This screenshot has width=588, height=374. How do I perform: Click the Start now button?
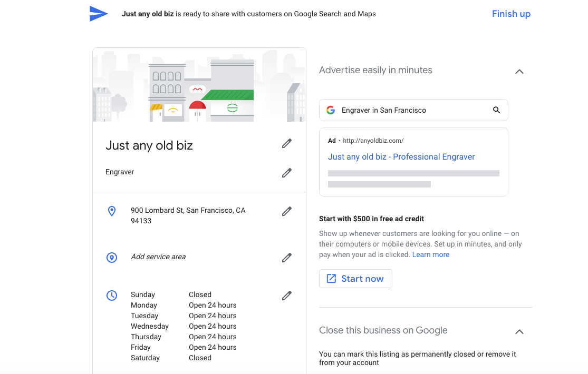pos(355,279)
